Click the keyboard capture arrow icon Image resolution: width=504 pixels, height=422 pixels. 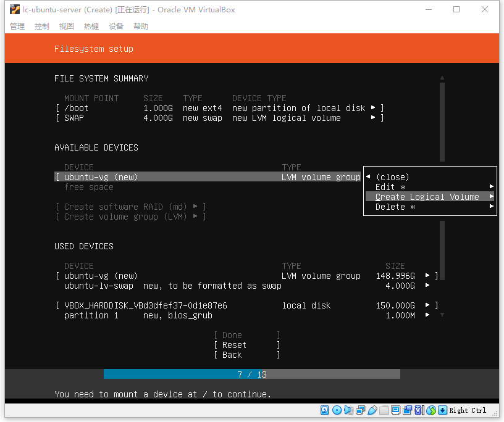tap(443, 410)
